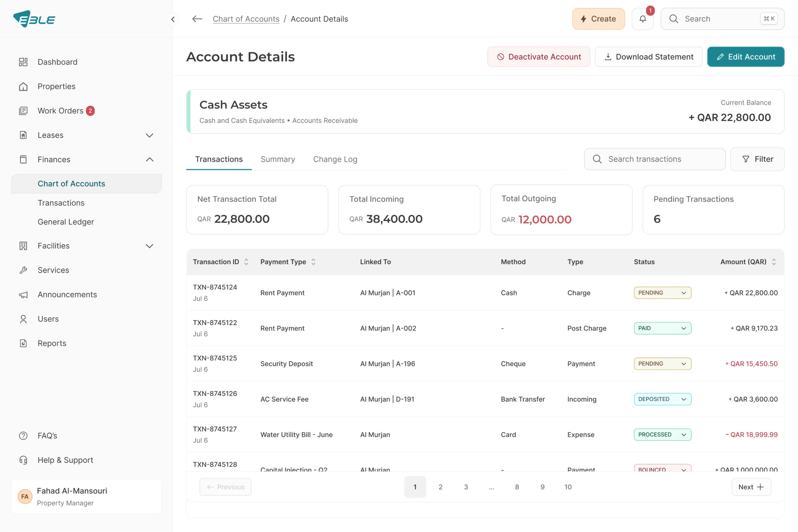Click the back arrow in header
798x532 pixels.
[x=197, y=19]
